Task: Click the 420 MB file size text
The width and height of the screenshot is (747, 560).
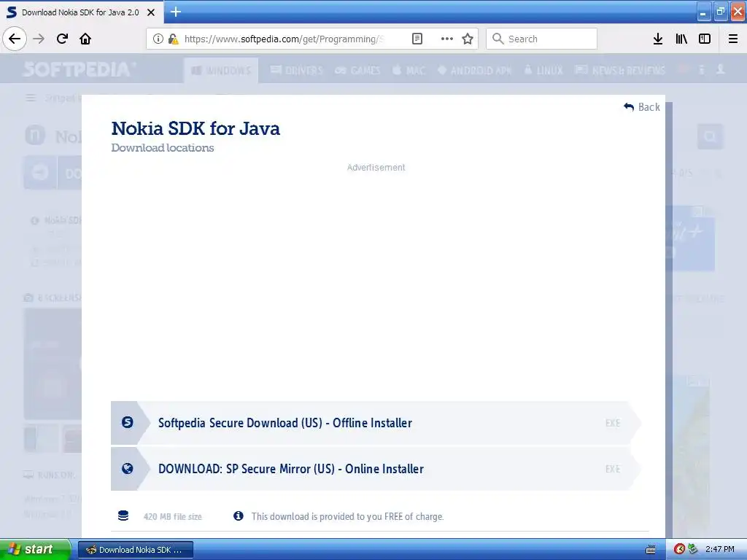Action: pos(172,517)
